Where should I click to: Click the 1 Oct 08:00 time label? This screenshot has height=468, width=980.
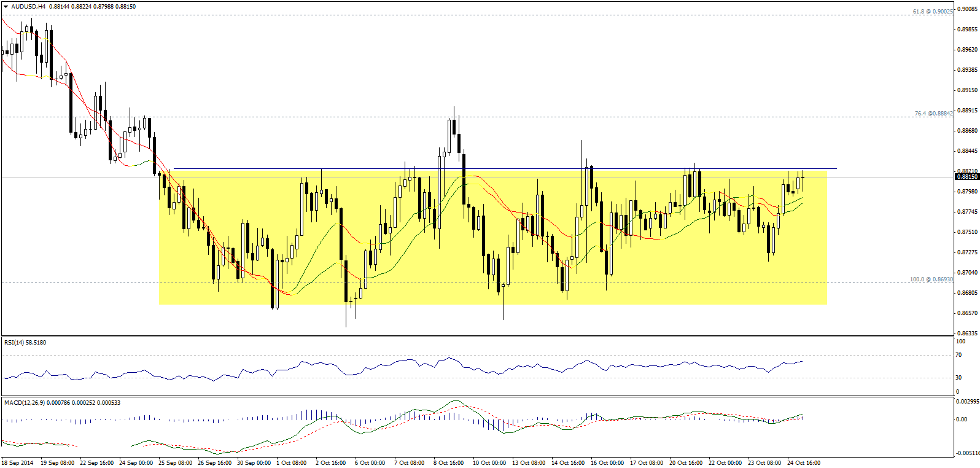(x=292, y=463)
